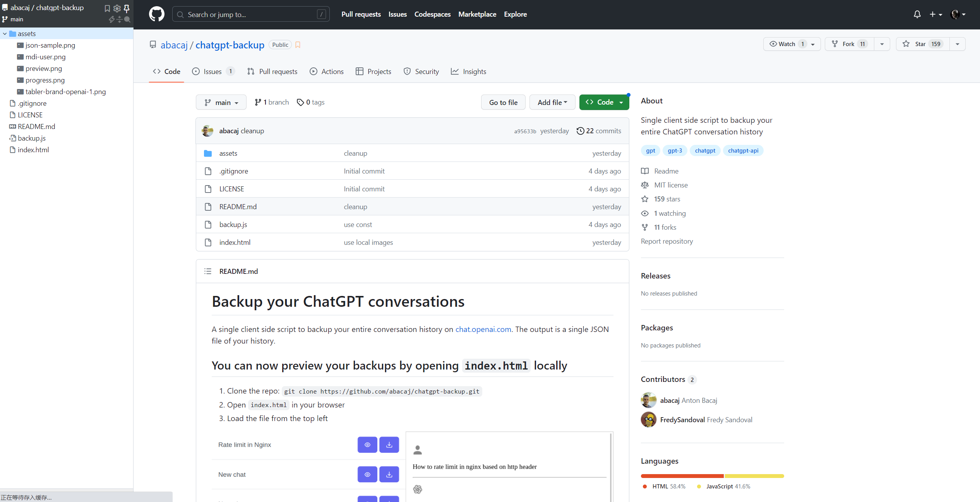980x502 pixels.
Task: Open the notifications bell icon
Action: point(917,14)
